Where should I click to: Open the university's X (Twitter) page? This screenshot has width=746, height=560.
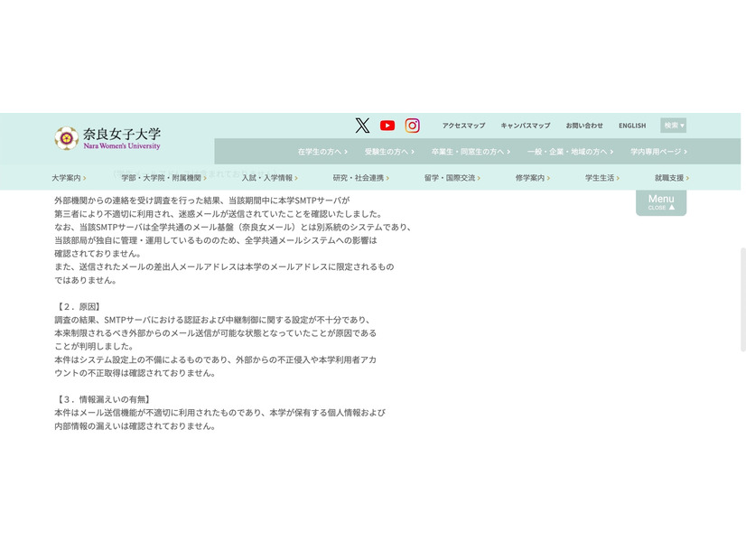tap(362, 126)
